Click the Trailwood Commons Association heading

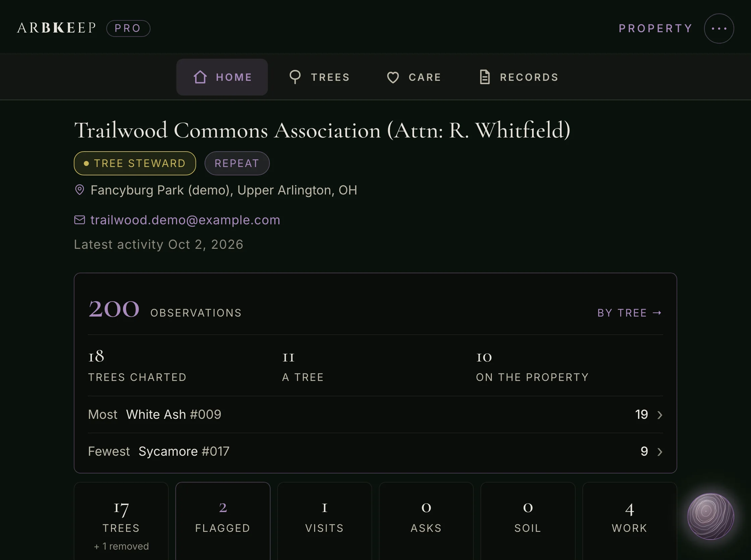(322, 130)
